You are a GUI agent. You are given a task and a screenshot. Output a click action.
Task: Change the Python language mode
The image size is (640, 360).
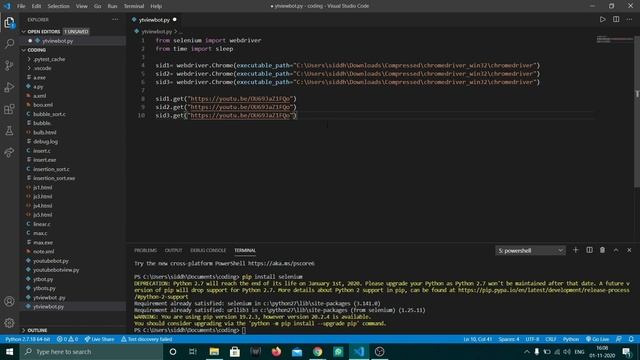[x=571, y=339]
